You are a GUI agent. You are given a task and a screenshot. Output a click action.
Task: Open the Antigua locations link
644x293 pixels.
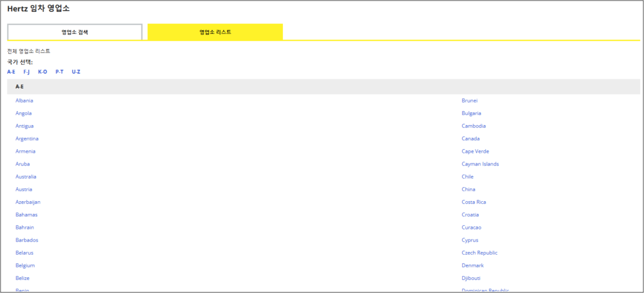click(25, 126)
